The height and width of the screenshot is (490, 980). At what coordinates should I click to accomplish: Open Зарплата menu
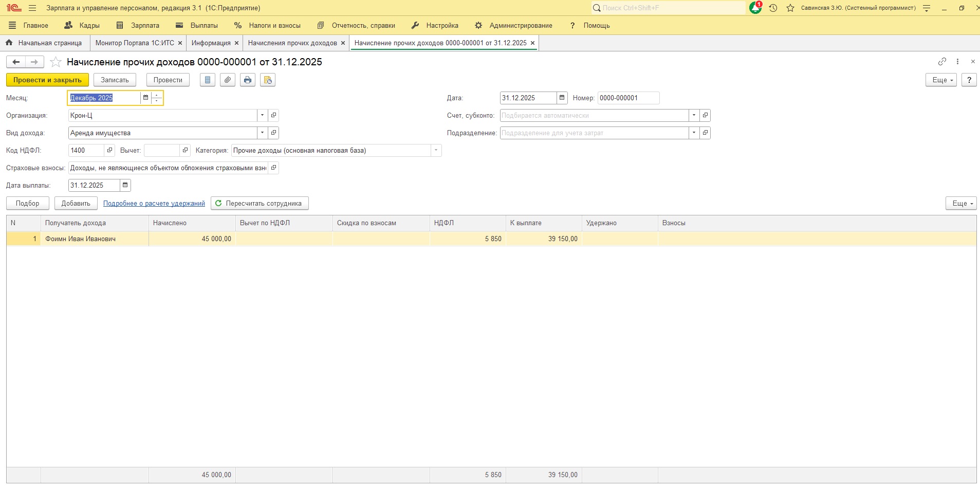138,25
